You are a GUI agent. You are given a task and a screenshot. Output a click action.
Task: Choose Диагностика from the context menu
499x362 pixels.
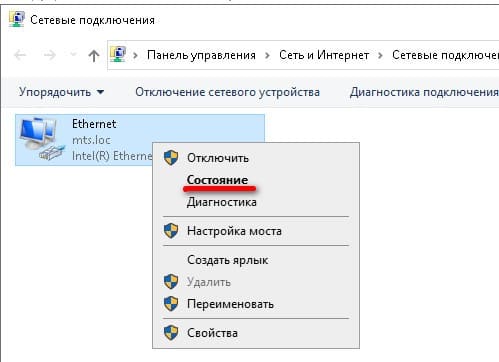pyautogui.click(x=222, y=202)
